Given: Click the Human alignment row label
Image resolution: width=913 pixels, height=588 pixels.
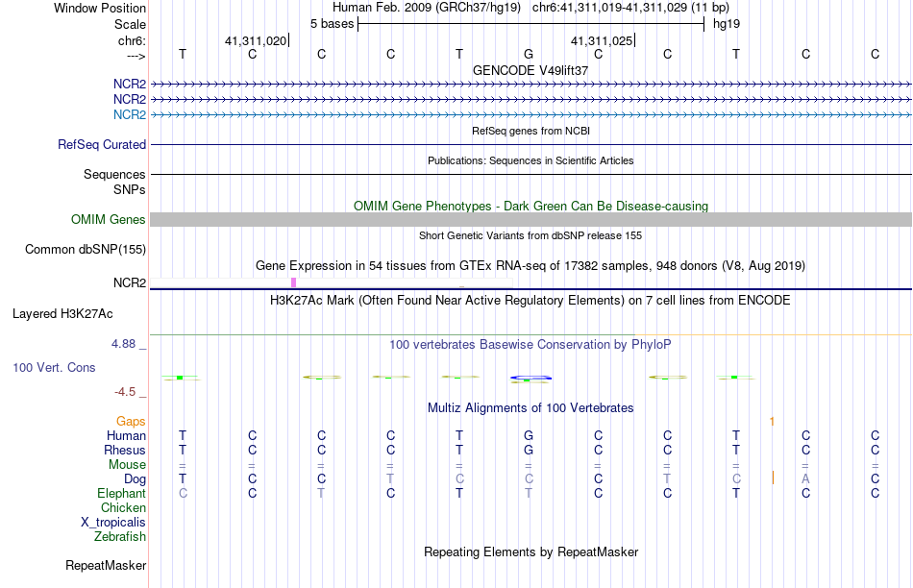Looking at the screenshot, I should pyautogui.click(x=126, y=435).
